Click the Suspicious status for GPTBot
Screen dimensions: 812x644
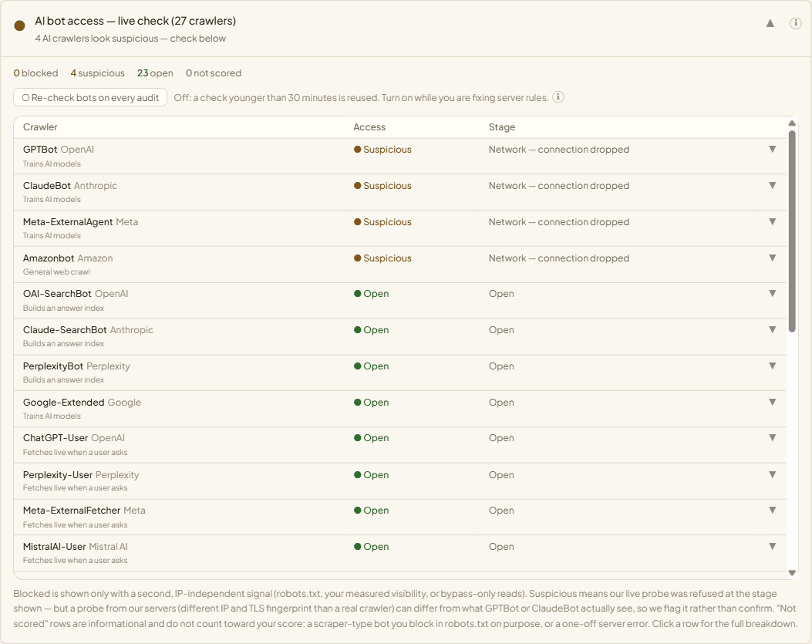tap(382, 149)
